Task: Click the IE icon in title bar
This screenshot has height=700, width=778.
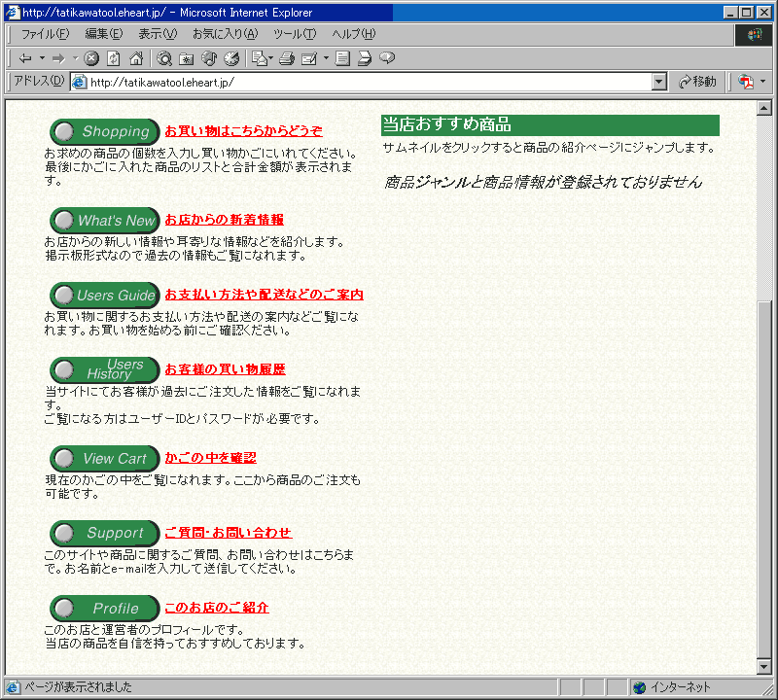Action: point(13,12)
